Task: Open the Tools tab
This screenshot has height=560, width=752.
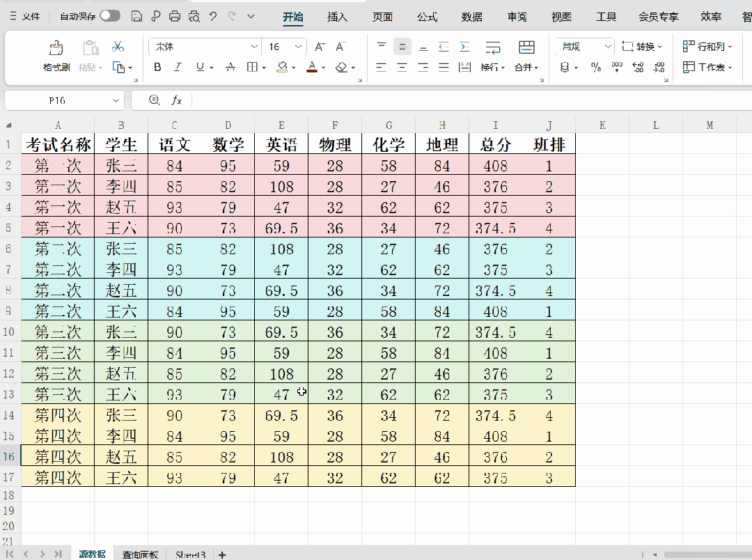Action: [606, 17]
